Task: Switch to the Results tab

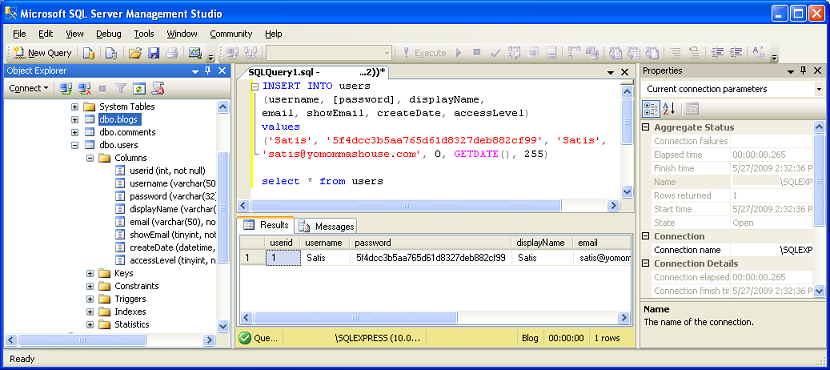Action: tap(266, 225)
